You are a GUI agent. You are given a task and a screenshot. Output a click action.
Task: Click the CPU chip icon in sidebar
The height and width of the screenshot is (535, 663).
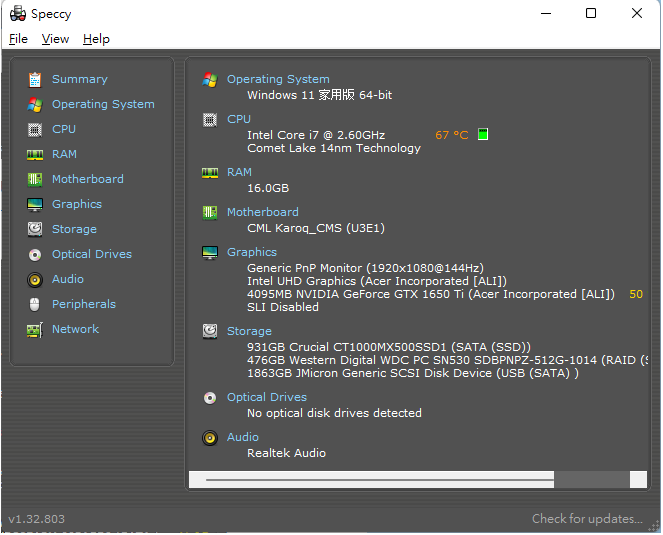[35, 129]
